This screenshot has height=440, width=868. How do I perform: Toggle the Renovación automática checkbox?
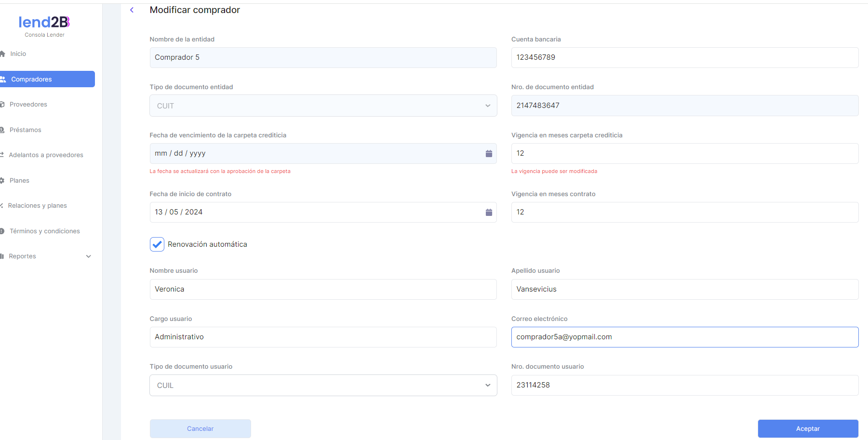157,244
